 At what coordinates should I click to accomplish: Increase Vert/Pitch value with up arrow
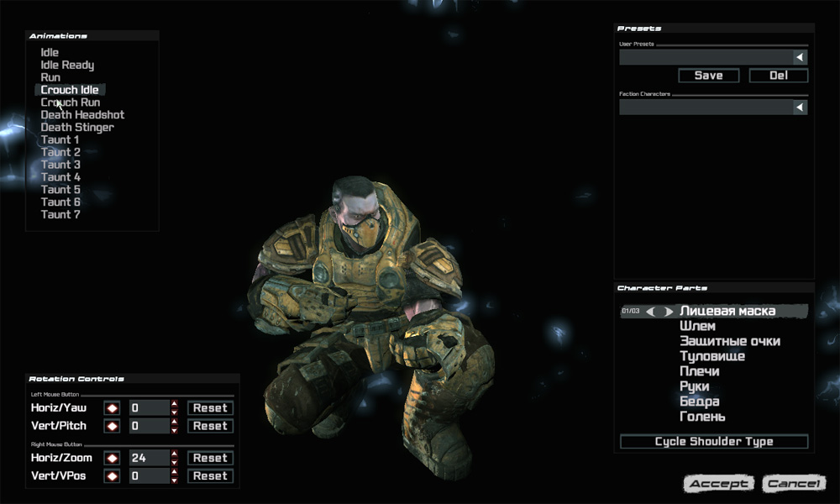(175, 422)
